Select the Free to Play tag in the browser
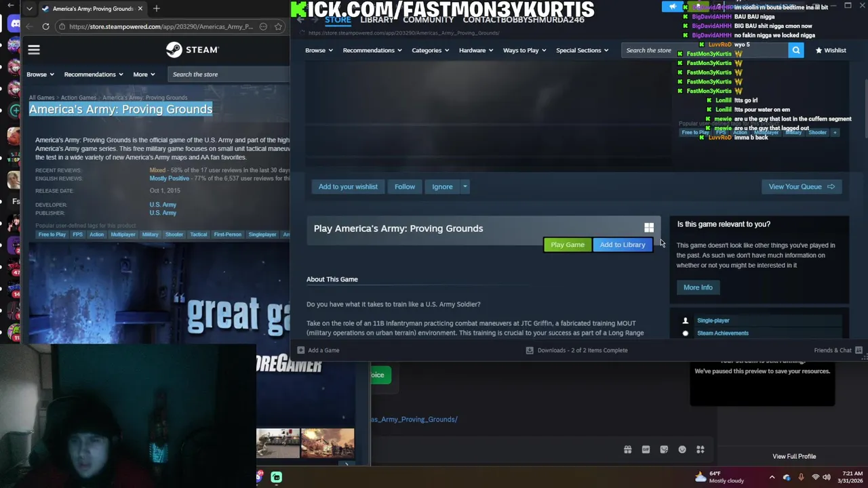This screenshot has width=868, height=488. pyautogui.click(x=52, y=235)
